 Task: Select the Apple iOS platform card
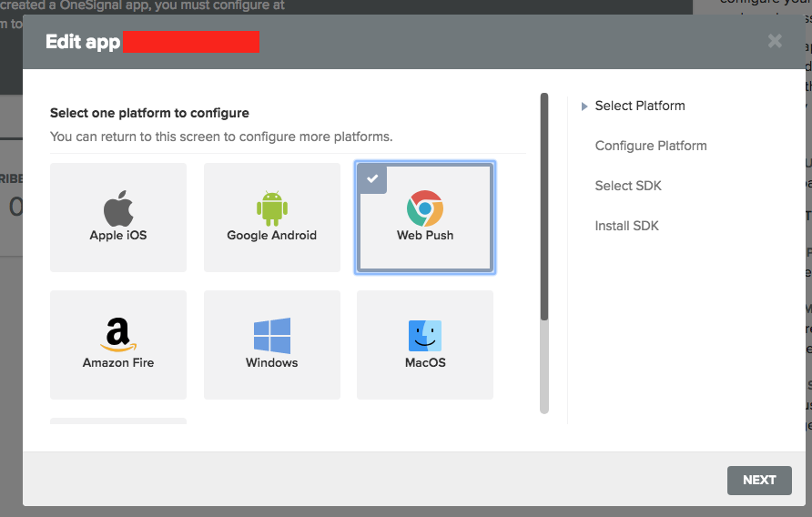[x=118, y=218]
